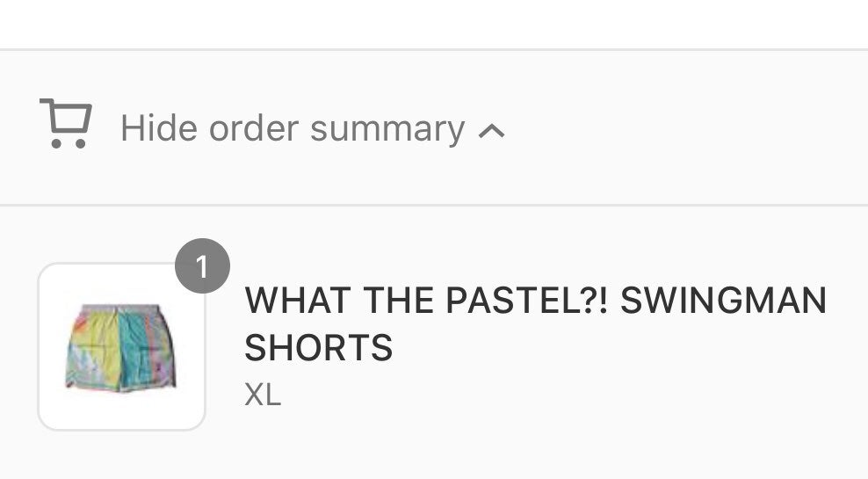Click the word SWINGMAN in the product title

(724, 300)
